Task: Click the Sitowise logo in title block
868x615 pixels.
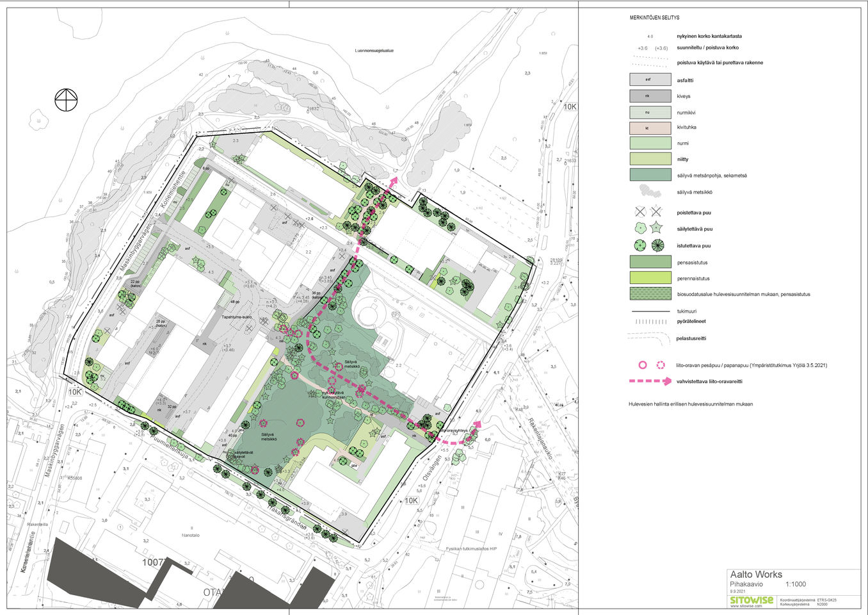Action: coord(751,600)
